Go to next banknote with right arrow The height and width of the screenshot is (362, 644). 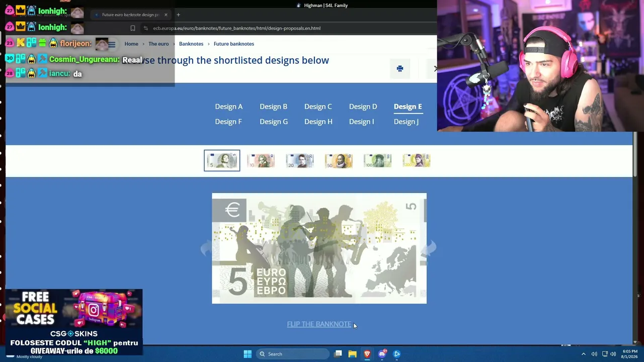pos(431,248)
